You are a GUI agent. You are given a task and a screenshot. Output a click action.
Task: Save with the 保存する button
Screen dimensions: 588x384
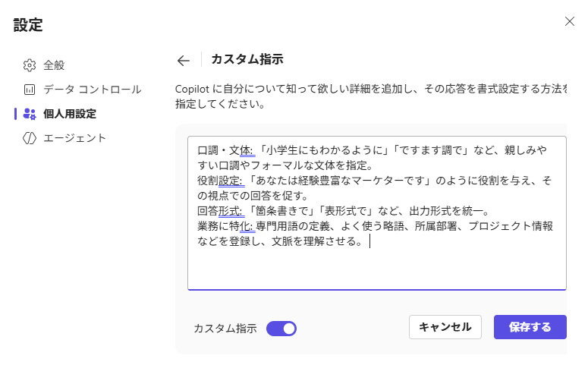[x=530, y=327]
